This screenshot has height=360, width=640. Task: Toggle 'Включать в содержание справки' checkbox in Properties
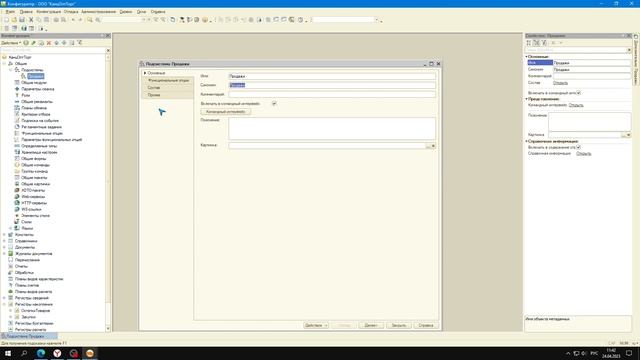point(578,147)
